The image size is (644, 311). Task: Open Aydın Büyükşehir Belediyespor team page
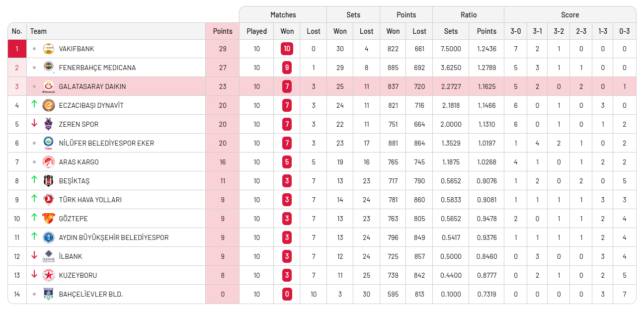[x=113, y=237]
